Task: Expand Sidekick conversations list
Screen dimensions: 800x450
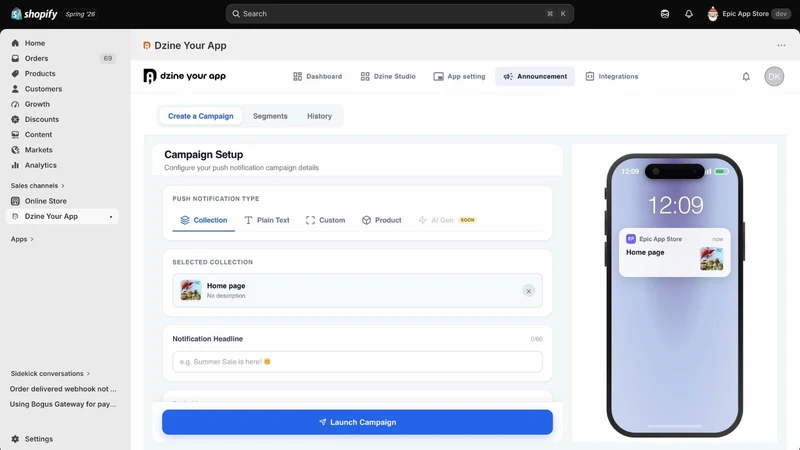Action: [x=50, y=373]
